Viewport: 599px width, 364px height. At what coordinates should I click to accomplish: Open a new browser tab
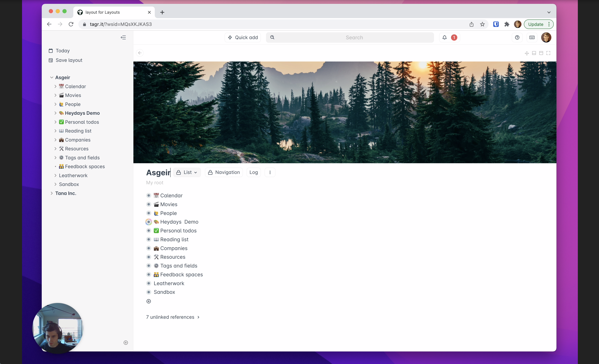[x=162, y=12]
